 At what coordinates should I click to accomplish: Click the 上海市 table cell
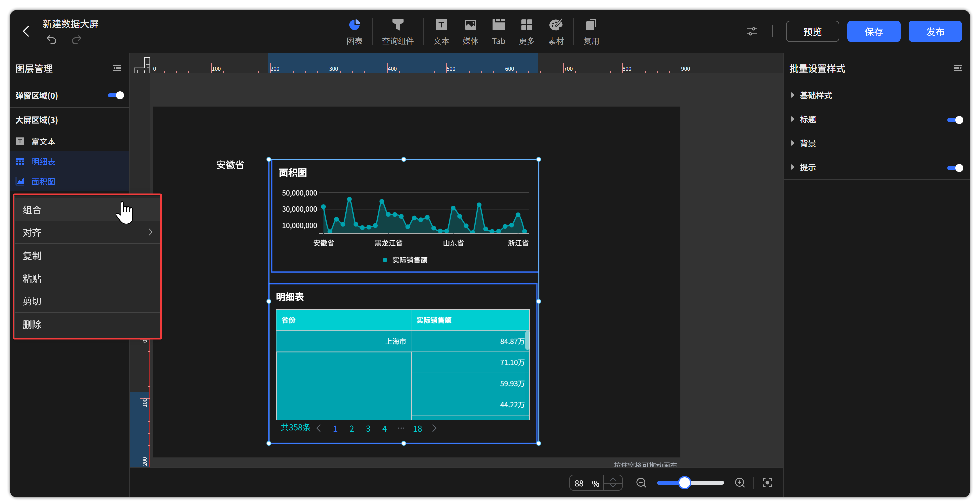(x=343, y=341)
